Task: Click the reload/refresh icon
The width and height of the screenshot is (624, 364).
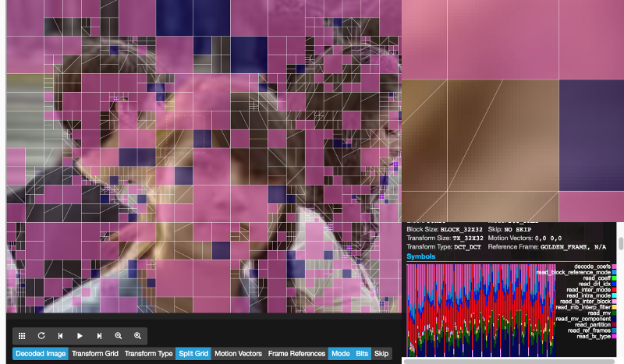Action: pyautogui.click(x=41, y=336)
